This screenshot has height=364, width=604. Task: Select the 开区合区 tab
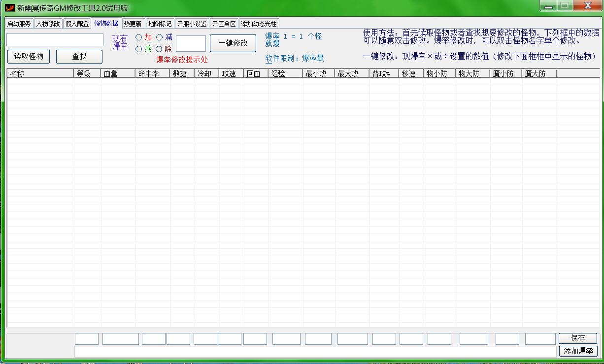click(x=224, y=24)
